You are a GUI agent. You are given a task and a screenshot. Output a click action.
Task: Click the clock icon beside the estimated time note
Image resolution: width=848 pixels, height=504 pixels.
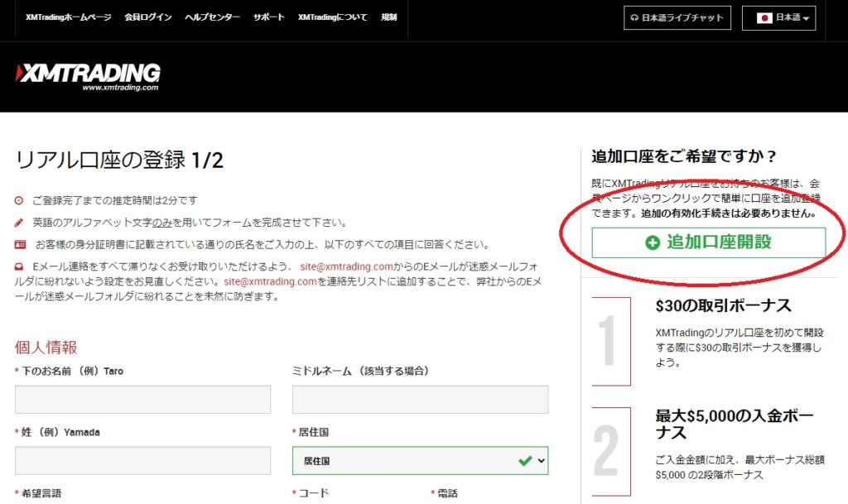point(20,201)
